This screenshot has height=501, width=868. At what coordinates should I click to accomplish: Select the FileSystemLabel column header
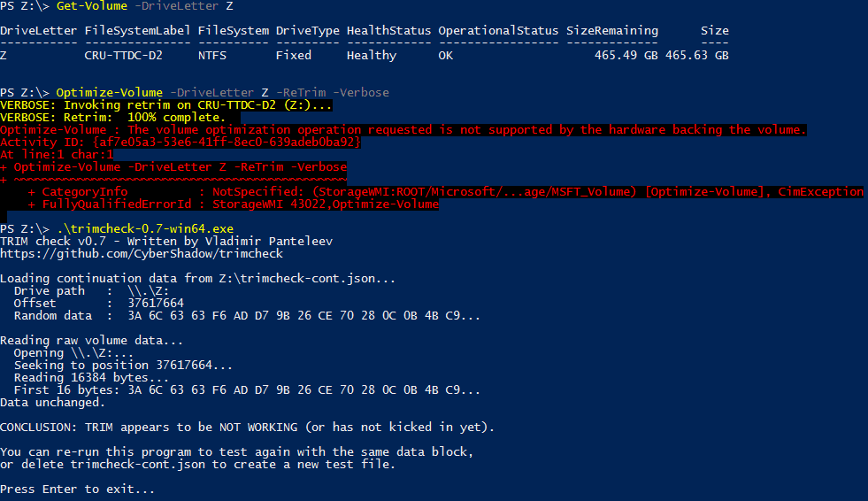137,30
